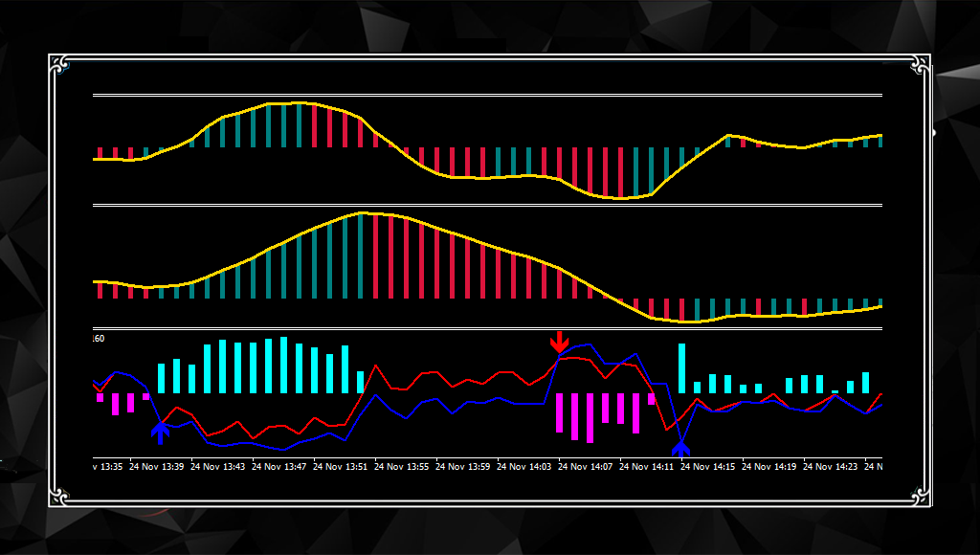Select the 24 Nov 14:23 time label
Screen dimensions: 980x555
pyautogui.click(x=830, y=467)
